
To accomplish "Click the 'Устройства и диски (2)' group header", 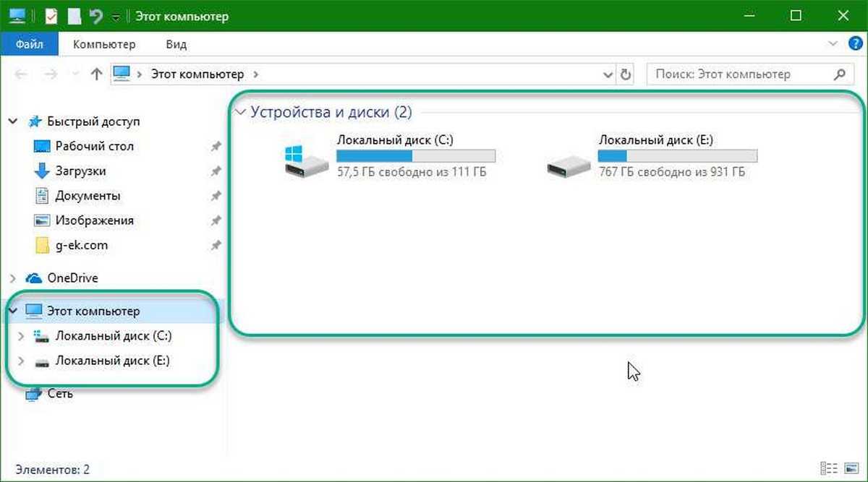I will pos(331,112).
